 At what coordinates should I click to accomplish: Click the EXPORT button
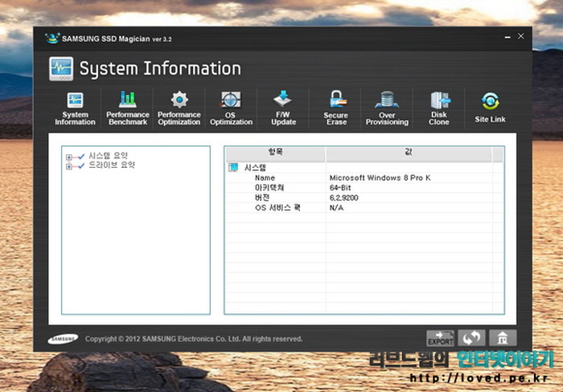440,338
